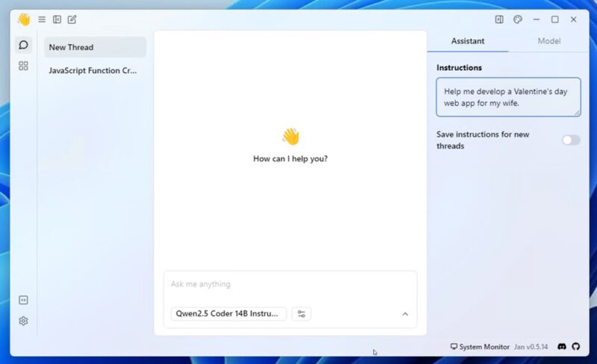Open the Local API Server icon
This screenshot has height=364, width=597.
(x=23, y=300)
